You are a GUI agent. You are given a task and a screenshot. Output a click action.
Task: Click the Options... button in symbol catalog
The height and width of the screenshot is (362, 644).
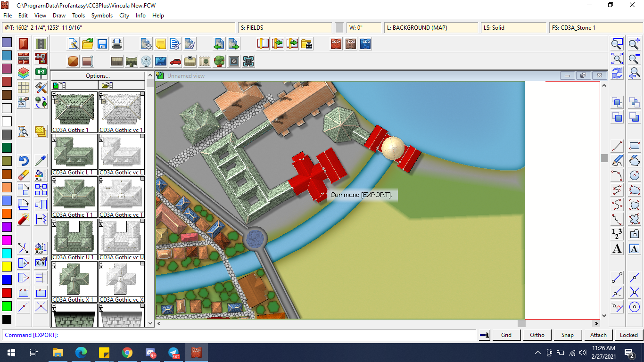point(98,76)
